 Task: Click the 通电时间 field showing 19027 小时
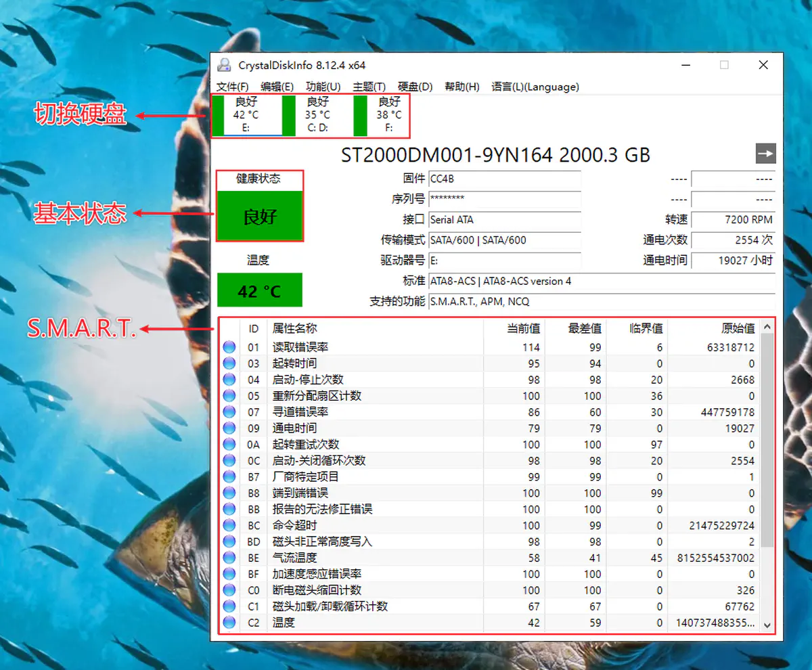734,261
